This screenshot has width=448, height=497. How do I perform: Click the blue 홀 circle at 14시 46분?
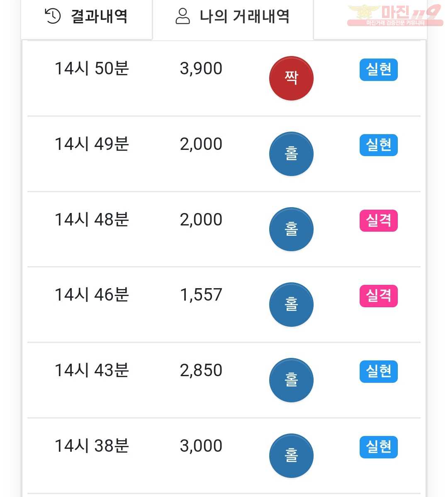click(291, 305)
